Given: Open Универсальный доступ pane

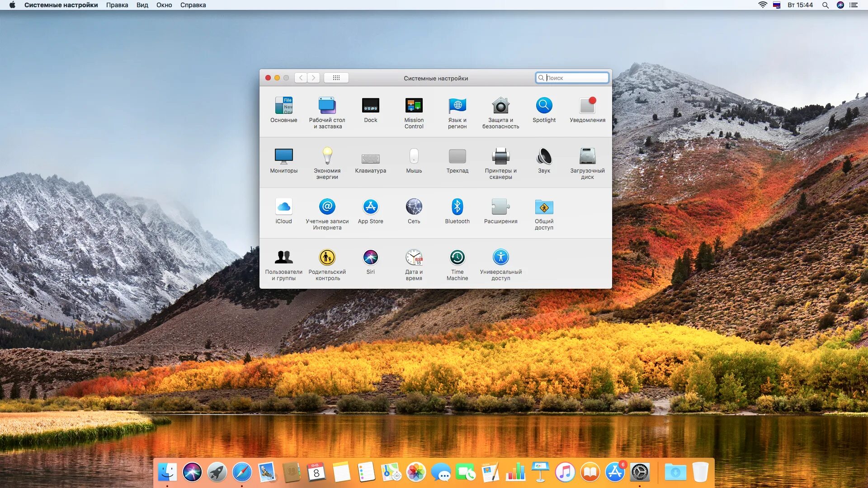Looking at the screenshot, I should [x=500, y=258].
